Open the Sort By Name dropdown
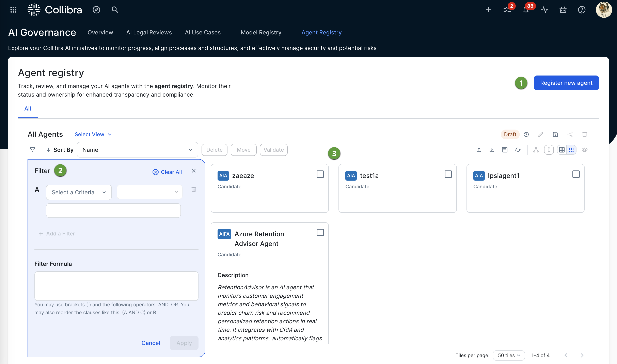The height and width of the screenshot is (364, 617). [138, 150]
